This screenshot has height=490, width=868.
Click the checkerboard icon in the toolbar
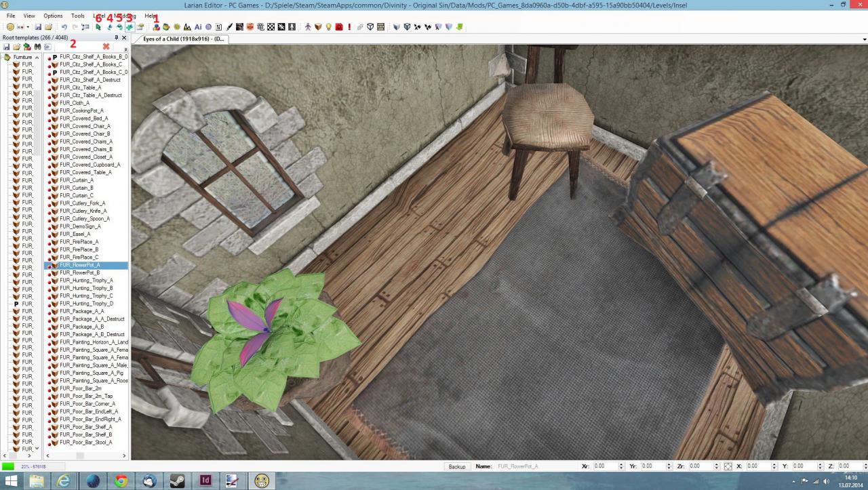tap(271, 27)
